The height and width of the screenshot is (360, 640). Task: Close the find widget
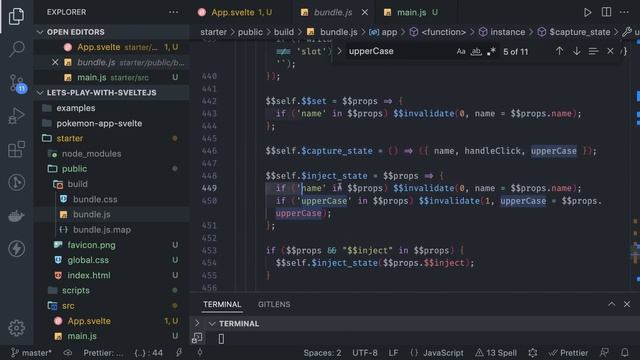click(x=610, y=51)
